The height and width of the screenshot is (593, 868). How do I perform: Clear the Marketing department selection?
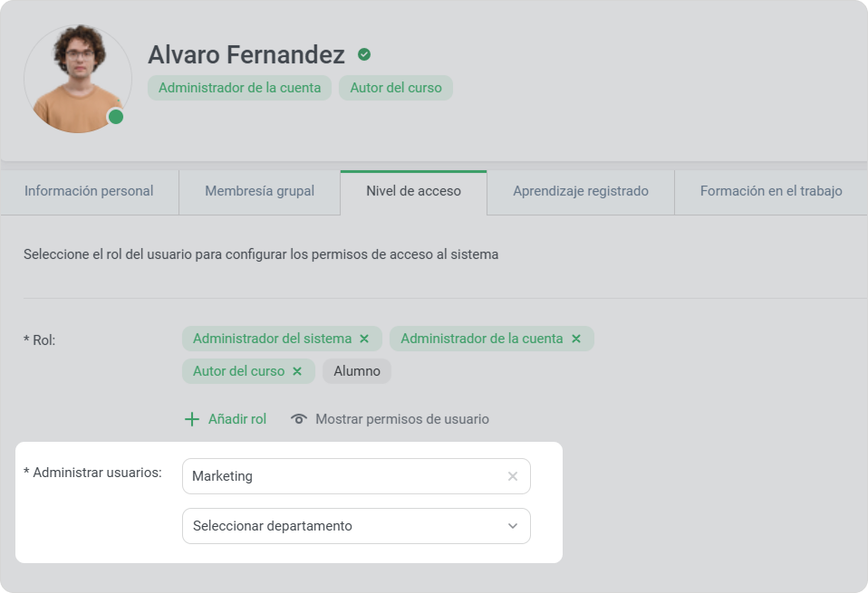click(513, 476)
